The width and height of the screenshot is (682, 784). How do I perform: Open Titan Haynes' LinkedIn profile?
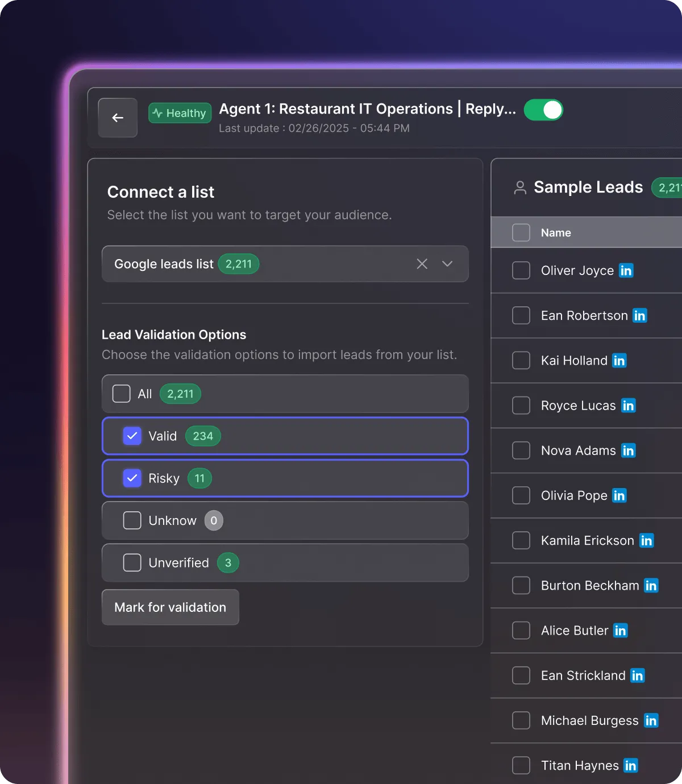[x=630, y=765]
